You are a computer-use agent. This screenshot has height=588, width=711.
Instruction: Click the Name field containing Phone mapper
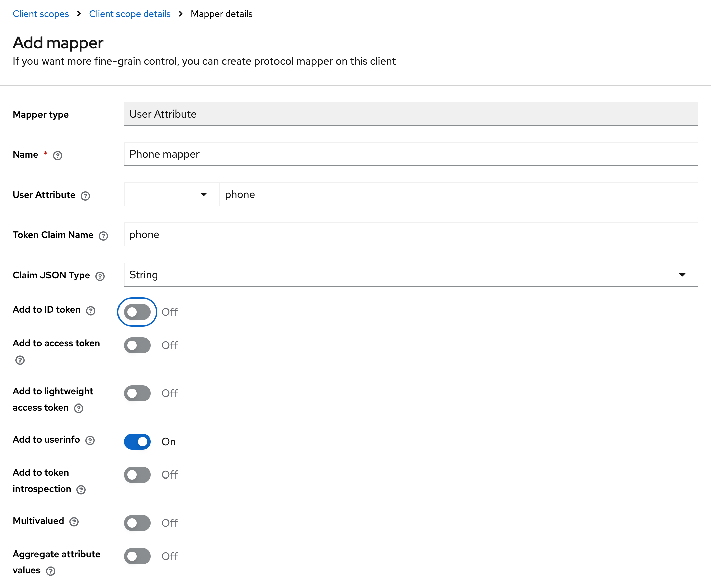tap(410, 154)
